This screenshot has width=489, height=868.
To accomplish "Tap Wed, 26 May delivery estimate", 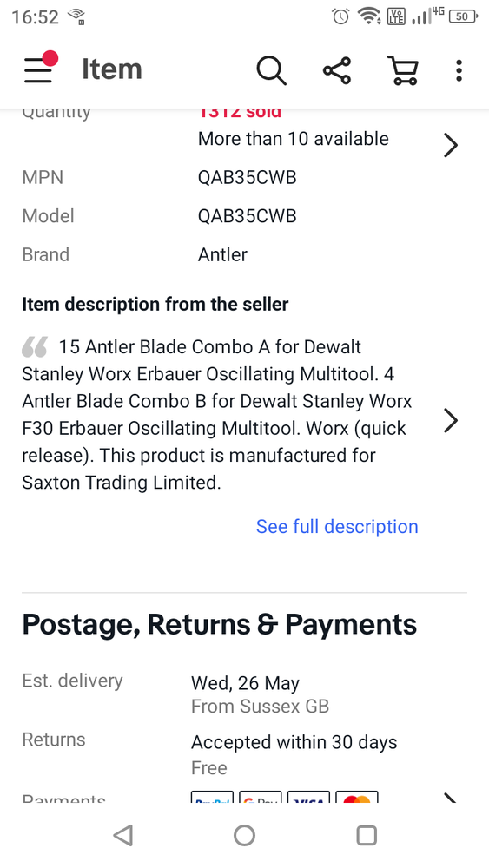I will (x=245, y=683).
